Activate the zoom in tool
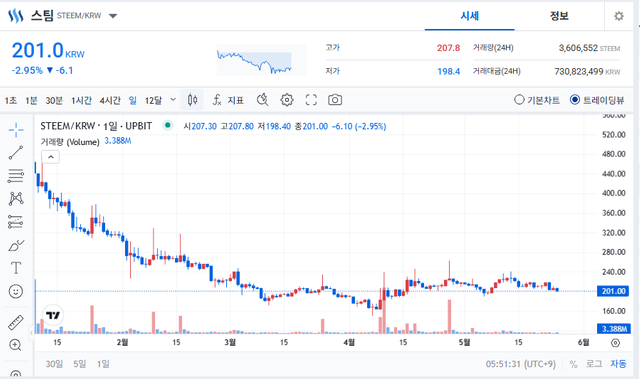 [16, 345]
